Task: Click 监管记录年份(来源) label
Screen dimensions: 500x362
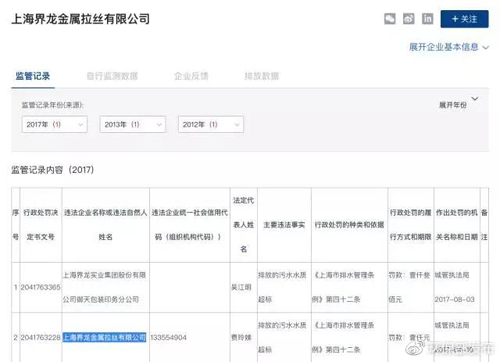Action: (53, 105)
